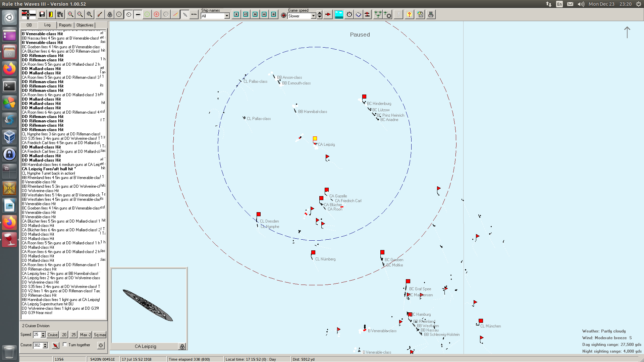
Task: Zoom in with the plus magnifier icon
Action: (70, 14)
